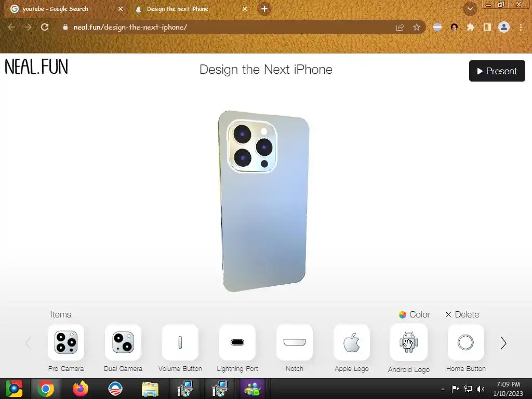Open the Messenger people taskbar icon
Image resolution: width=532 pixels, height=399 pixels.
(252, 389)
